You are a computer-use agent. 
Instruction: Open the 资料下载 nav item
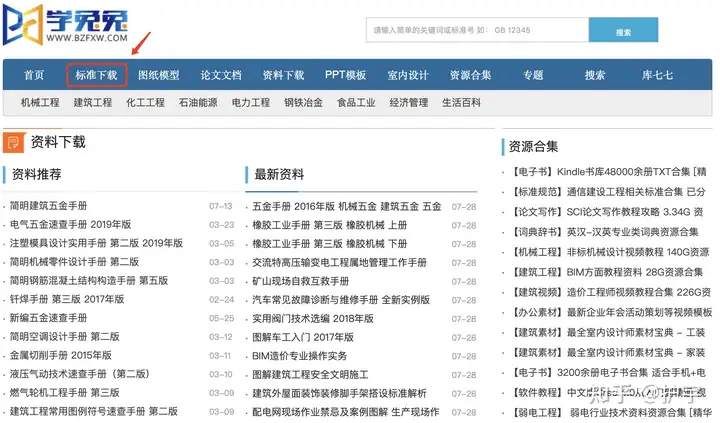pyautogui.click(x=283, y=75)
